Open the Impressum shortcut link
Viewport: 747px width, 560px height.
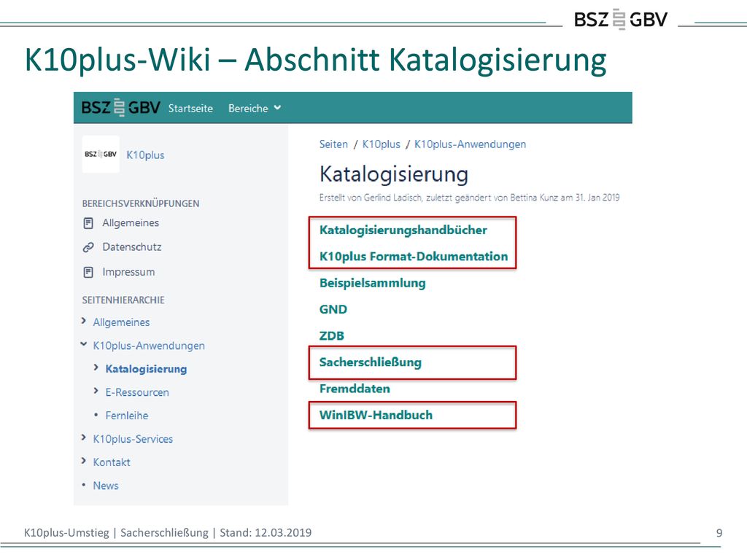[128, 272]
